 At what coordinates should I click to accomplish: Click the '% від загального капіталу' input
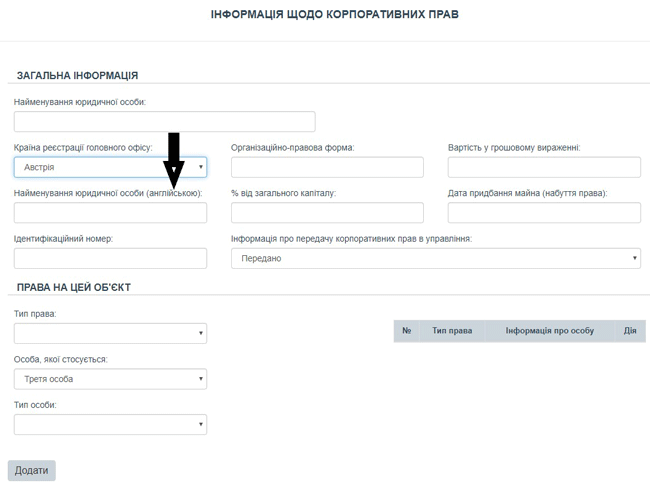tap(327, 213)
